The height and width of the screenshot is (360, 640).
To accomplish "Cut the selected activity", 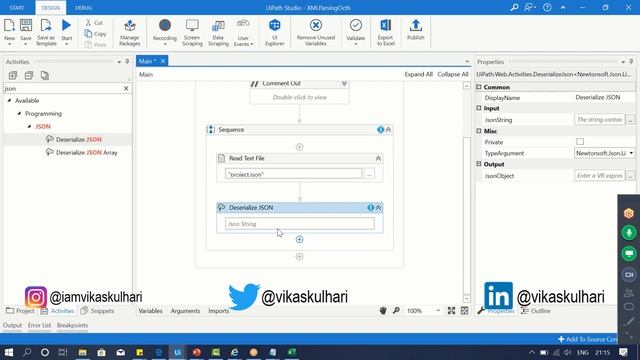I will (x=94, y=23).
